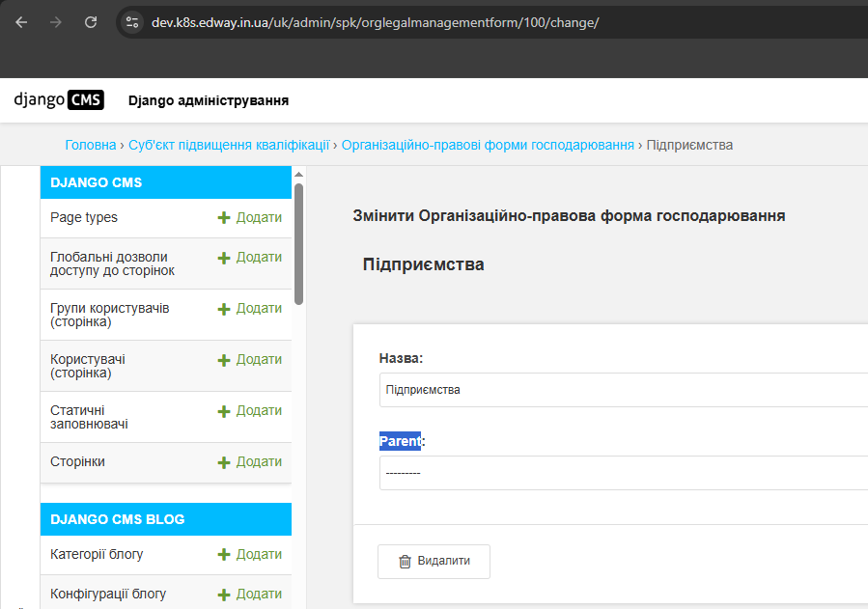868x609 pixels.
Task: Click the trash icon on Видалити button
Action: pyautogui.click(x=406, y=561)
